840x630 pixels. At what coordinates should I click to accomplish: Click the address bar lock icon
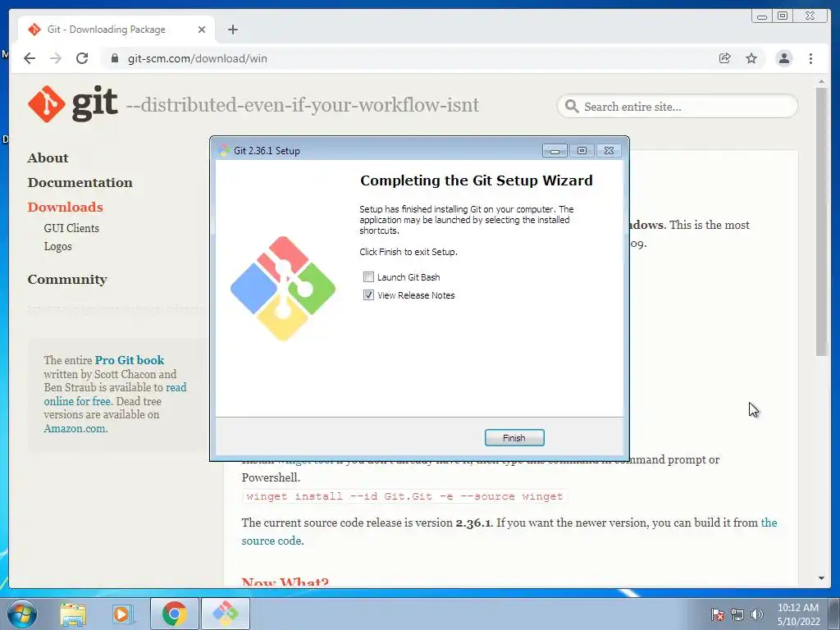point(114,58)
